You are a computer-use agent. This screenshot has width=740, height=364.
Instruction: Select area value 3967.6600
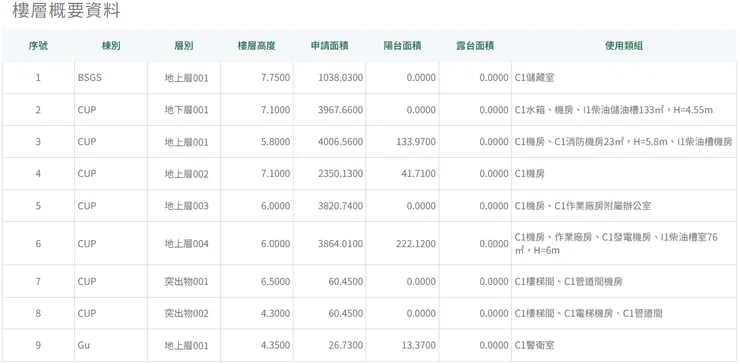[x=341, y=110]
